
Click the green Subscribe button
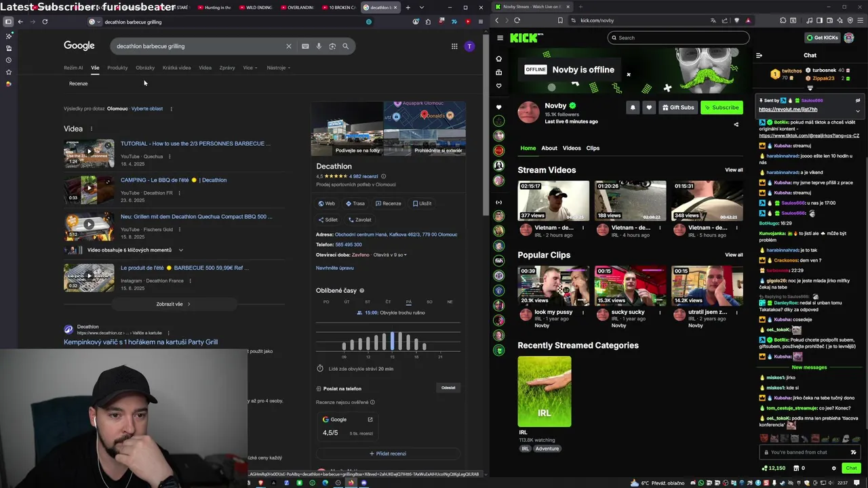click(722, 107)
